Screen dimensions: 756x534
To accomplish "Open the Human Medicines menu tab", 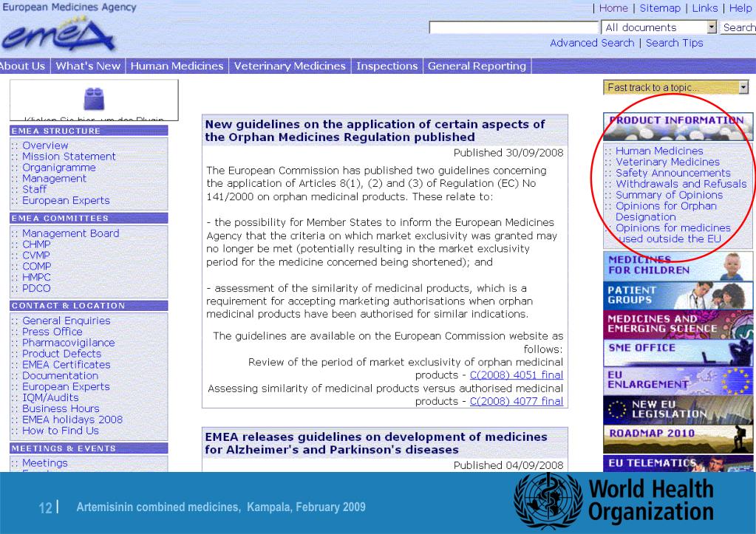I will pyautogui.click(x=177, y=66).
